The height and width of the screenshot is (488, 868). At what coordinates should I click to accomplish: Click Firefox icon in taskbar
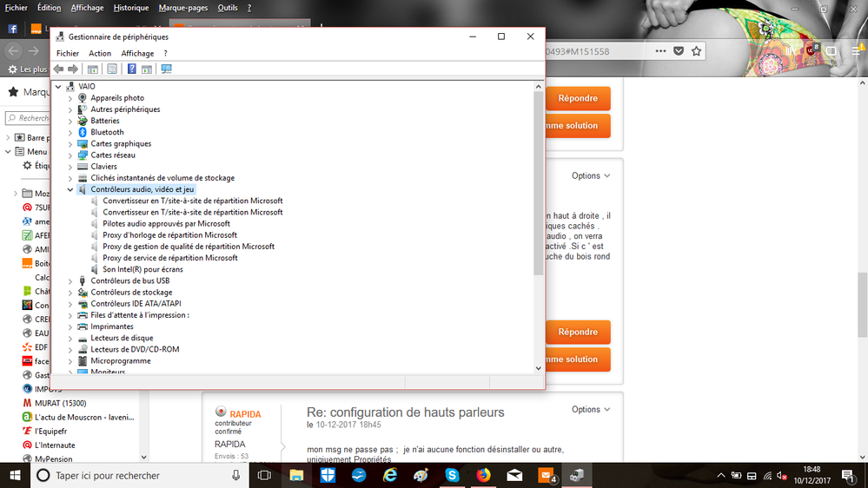[483, 475]
